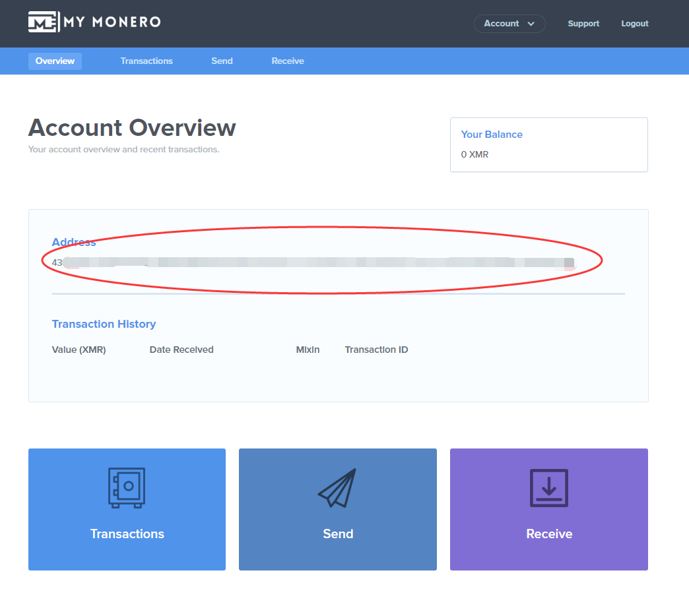Click the Transaction ID column header

pos(376,350)
